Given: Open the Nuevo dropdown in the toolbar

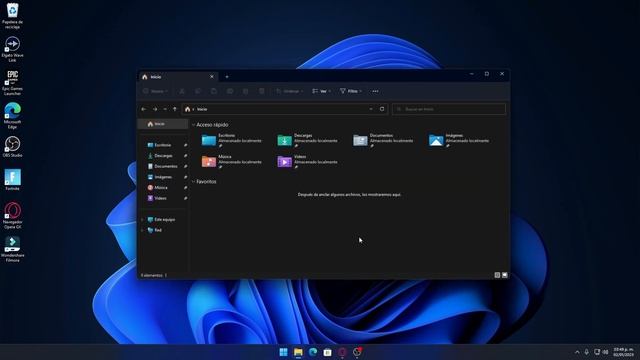Looking at the screenshot, I should click(155, 91).
